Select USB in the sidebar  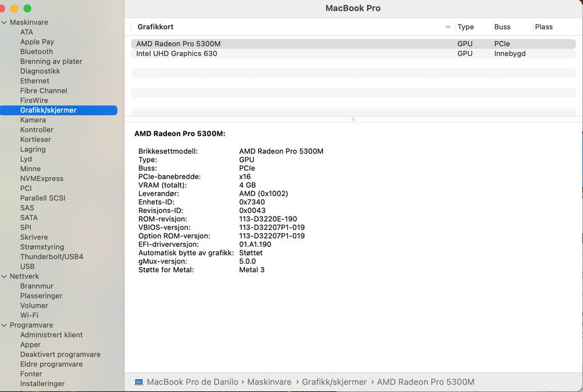pos(27,266)
